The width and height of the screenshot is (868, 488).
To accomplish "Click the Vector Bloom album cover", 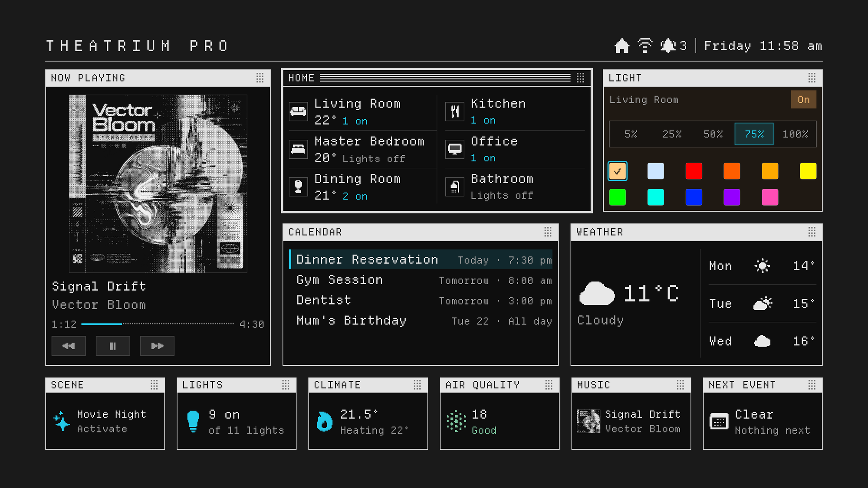I will pyautogui.click(x=158, y=183).
